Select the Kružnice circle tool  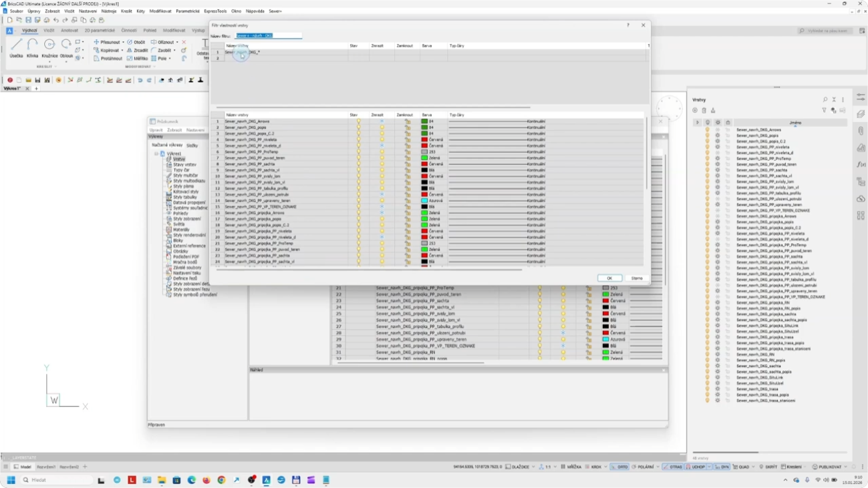(49, 47)
